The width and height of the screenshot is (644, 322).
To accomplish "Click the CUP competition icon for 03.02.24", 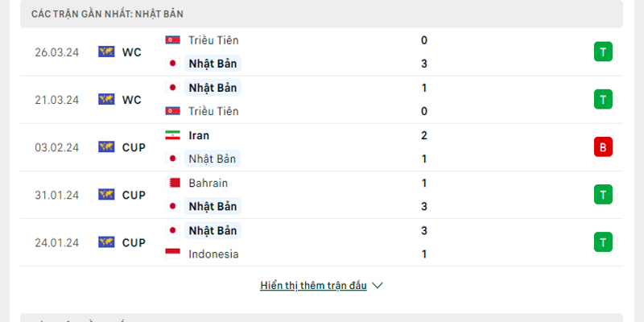I will (106, 147).
